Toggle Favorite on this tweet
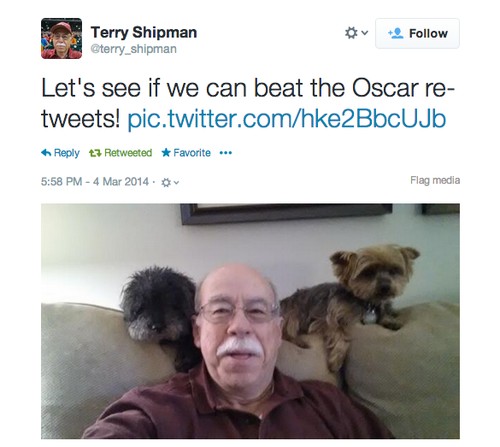The height and width of the screenshot is (447, 500). (186, 153)
